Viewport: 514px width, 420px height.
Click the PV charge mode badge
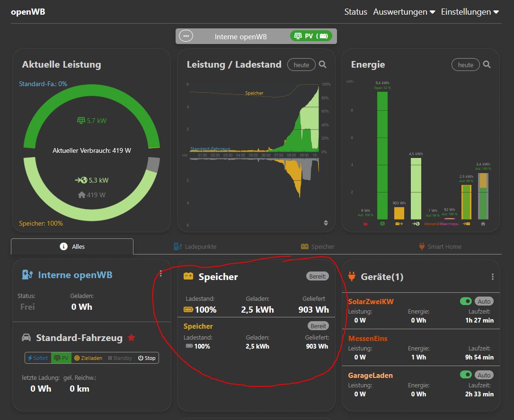pos(310,36)
